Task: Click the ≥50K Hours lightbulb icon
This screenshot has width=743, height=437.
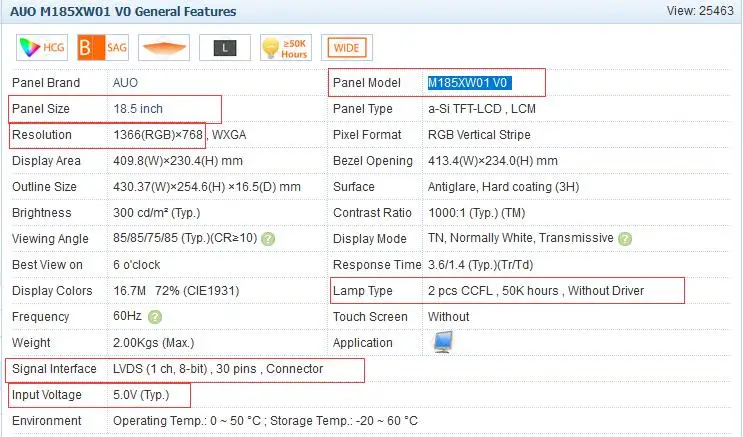Action: point(286,47)
